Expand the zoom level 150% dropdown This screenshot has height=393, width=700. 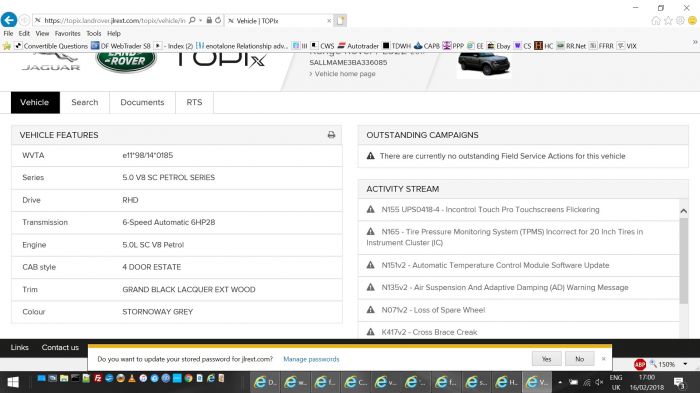[x=685, y=364]
